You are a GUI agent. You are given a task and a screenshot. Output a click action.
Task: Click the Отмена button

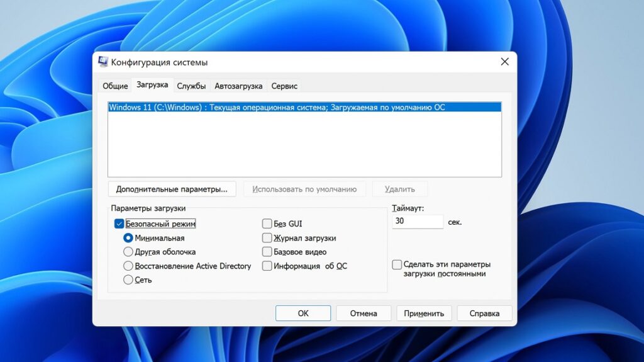[x=364, y=313]
